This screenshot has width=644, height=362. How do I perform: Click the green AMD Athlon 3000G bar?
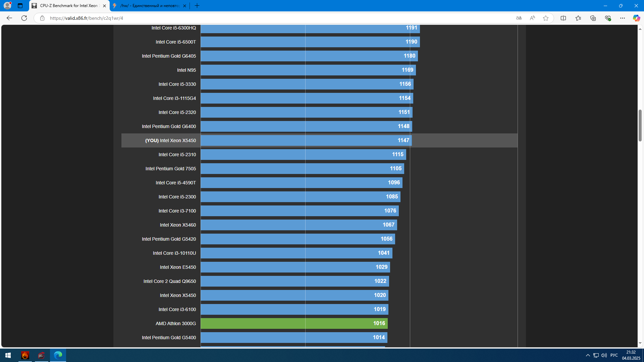click(294, 323)
